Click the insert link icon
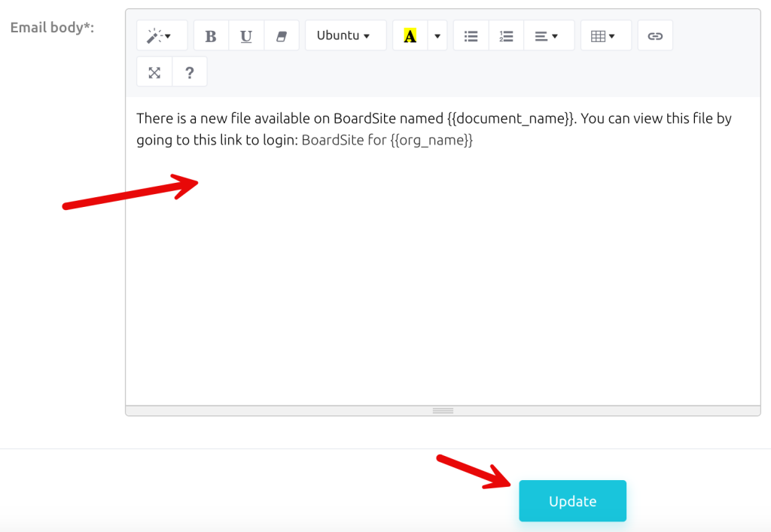The image size is (771, 532). coord(655,36)
